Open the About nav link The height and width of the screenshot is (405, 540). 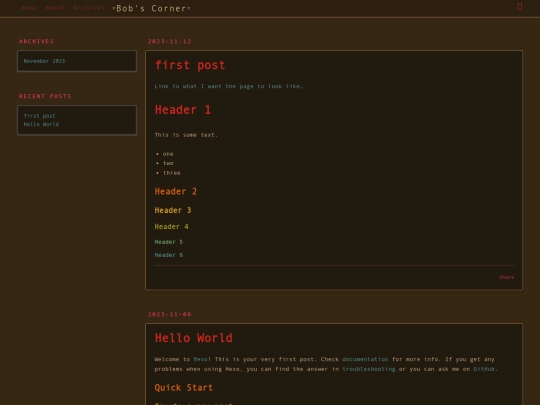(55, 8)
